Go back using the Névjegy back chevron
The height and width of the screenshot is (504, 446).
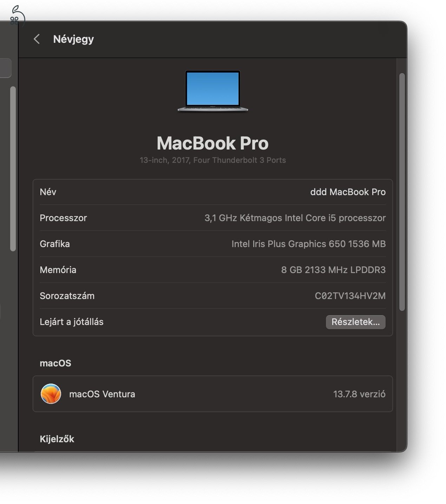37,39
